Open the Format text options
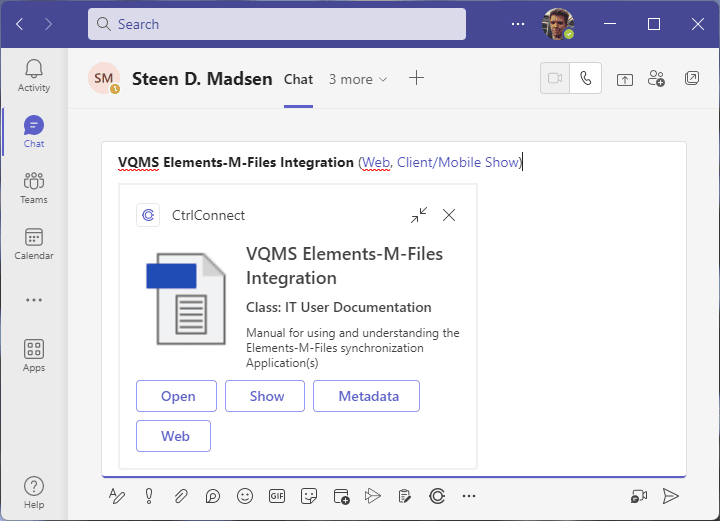720x521 pixels. 117,496
